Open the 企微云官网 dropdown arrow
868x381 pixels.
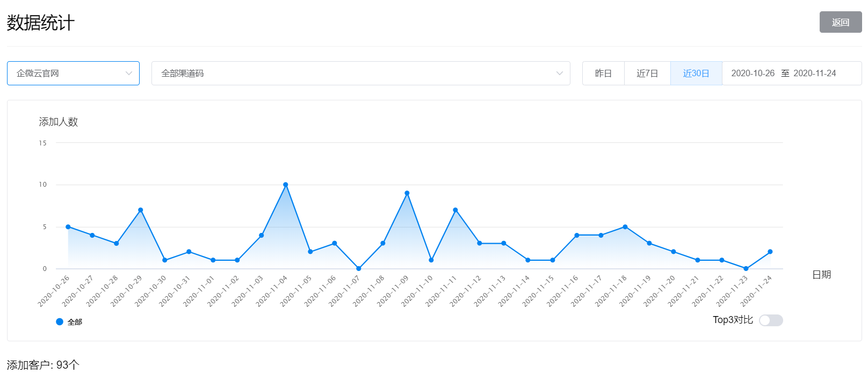pyautogui.click(x=129, y=74)
